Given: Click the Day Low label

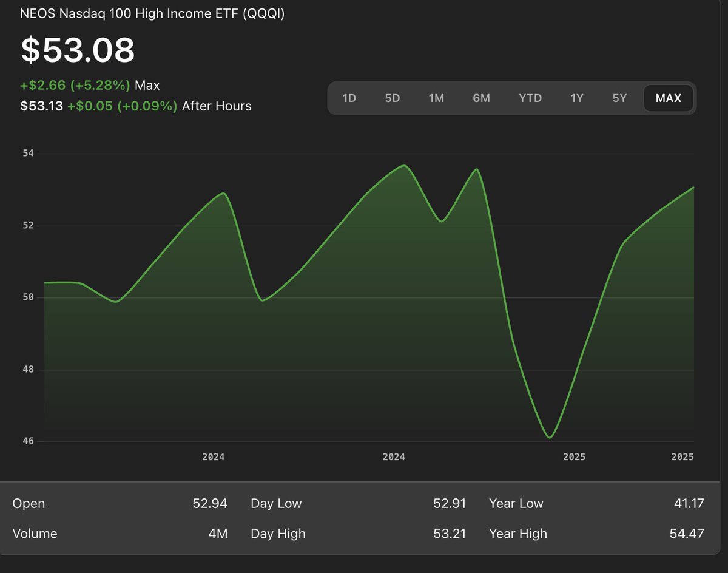Looking at the screenshot, I should tap(276, 503).
